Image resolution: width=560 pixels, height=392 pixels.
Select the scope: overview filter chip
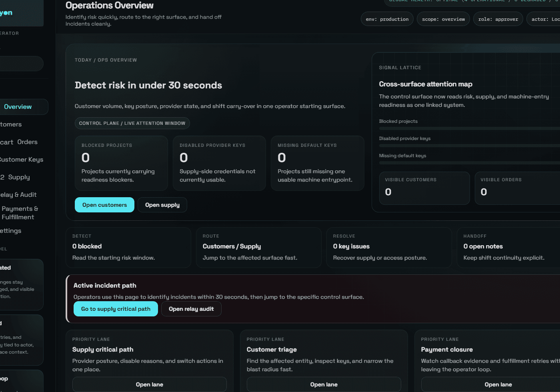(x=443, y=18)
